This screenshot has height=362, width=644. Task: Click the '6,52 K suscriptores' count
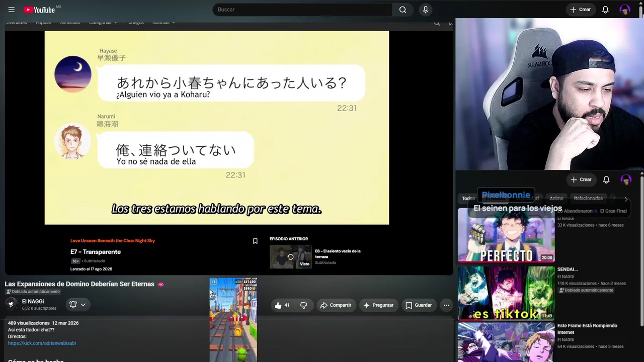tap(39, 308)
